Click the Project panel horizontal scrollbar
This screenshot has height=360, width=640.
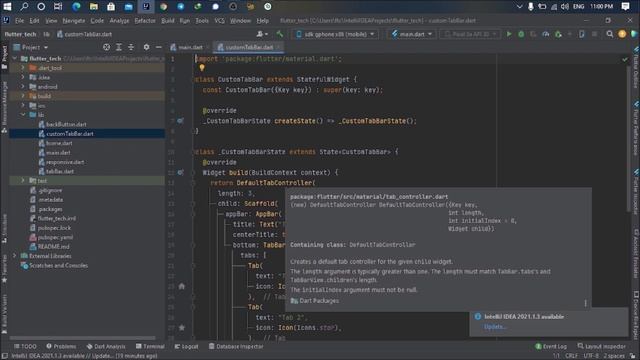(x=83, y=338)
